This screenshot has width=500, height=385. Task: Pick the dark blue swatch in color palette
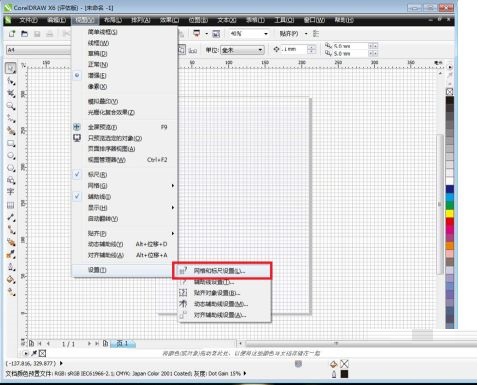tap(450, 189)
